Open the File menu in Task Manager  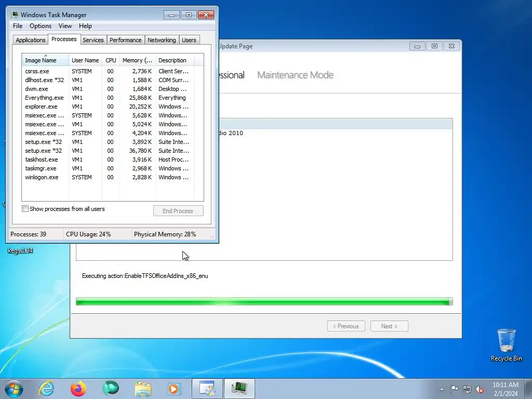tap(18, 26)
